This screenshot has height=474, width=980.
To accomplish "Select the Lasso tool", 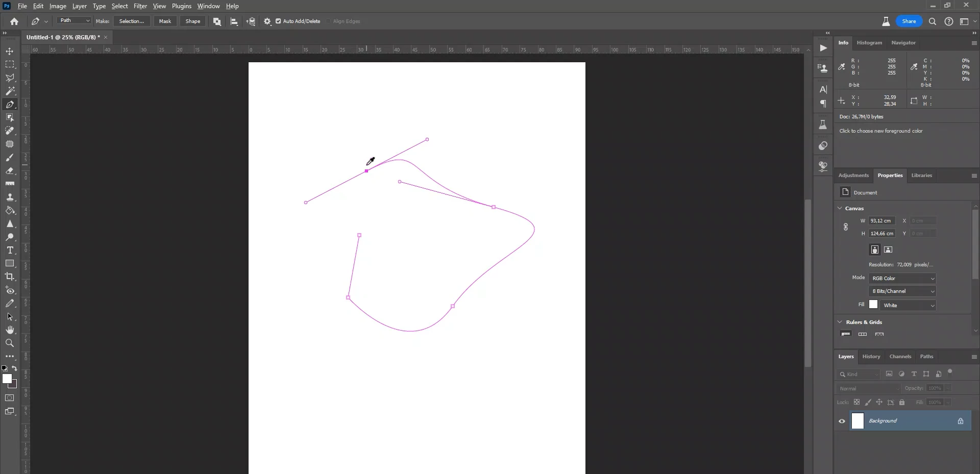I will pyautogui.click(x=10, y=78).
